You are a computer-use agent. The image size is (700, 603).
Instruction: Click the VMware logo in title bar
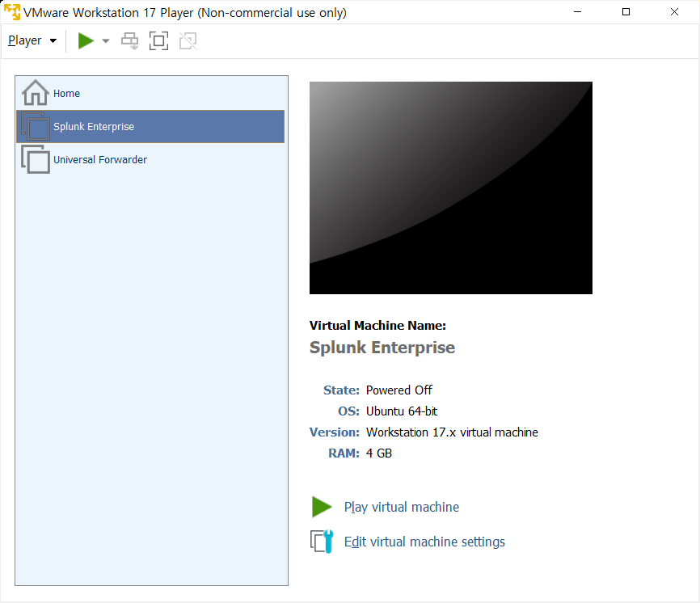(12, 12)
